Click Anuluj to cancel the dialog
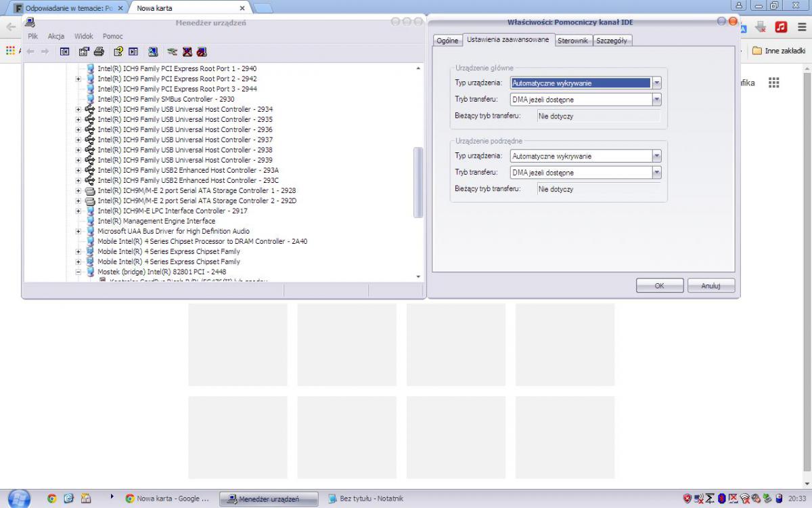 point(711,286)
